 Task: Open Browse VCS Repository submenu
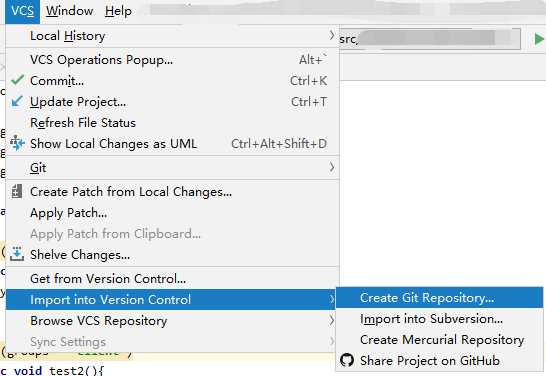[x=172, y=321]
